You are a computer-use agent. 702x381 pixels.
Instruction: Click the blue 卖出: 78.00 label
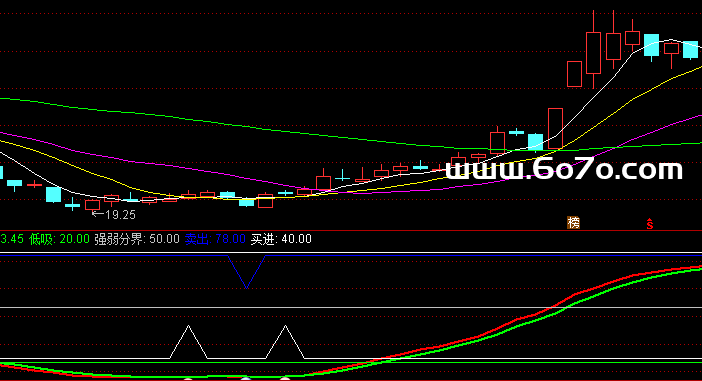(215, 239)
